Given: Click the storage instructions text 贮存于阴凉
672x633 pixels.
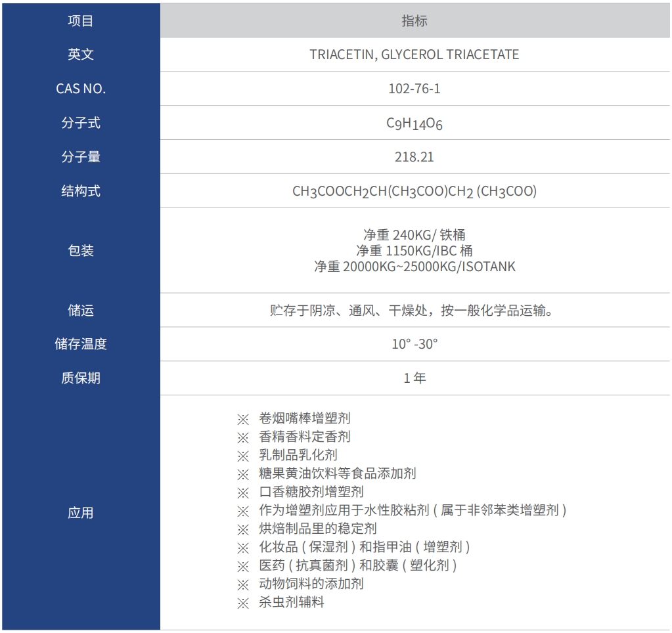Looking at the screenshot, I should click(414, 310).
